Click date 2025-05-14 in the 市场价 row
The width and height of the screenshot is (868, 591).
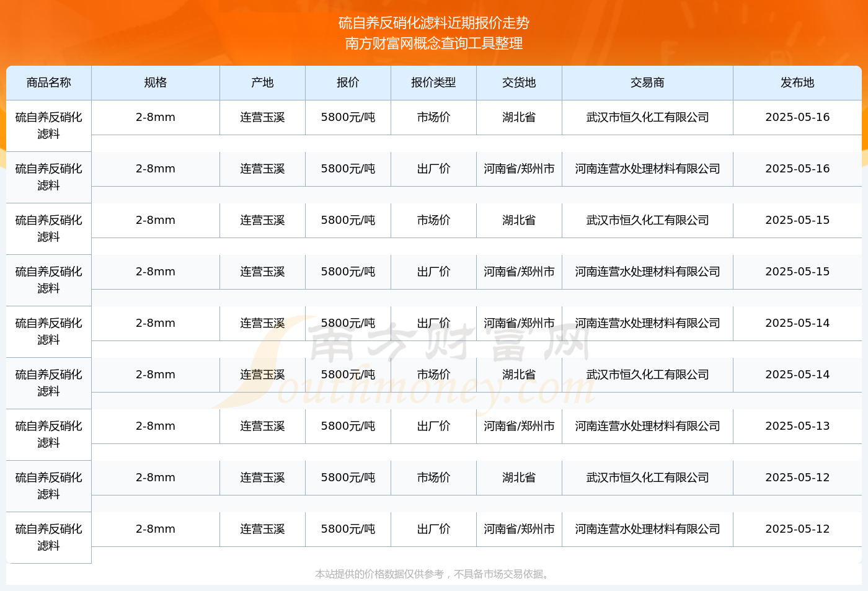coord(797,375)
